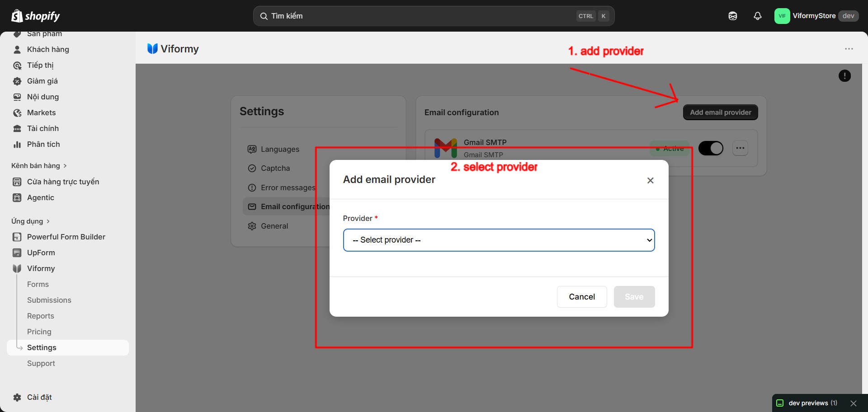Viewport: 868px width, 412px height.
Task: Click the Cài đặt gear icon
Action: (17, 398)
